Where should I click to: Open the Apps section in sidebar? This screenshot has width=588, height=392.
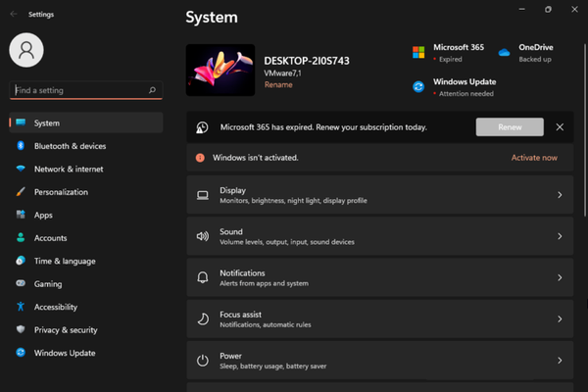(x=43, y=215)
